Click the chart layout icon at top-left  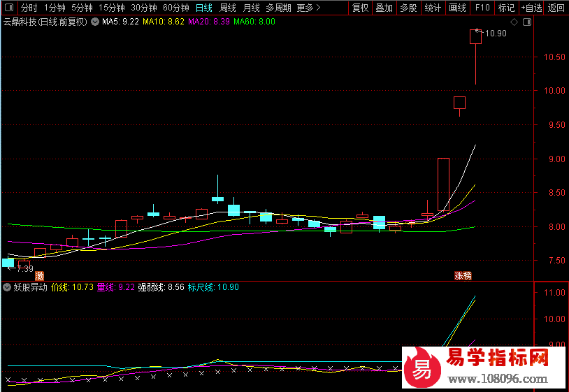(8, 8)
